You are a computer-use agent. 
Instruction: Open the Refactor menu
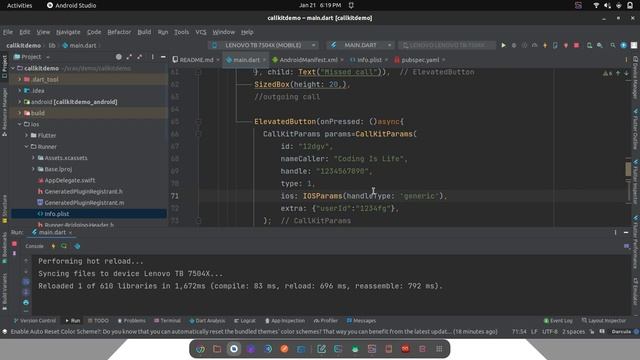(119, 32)
